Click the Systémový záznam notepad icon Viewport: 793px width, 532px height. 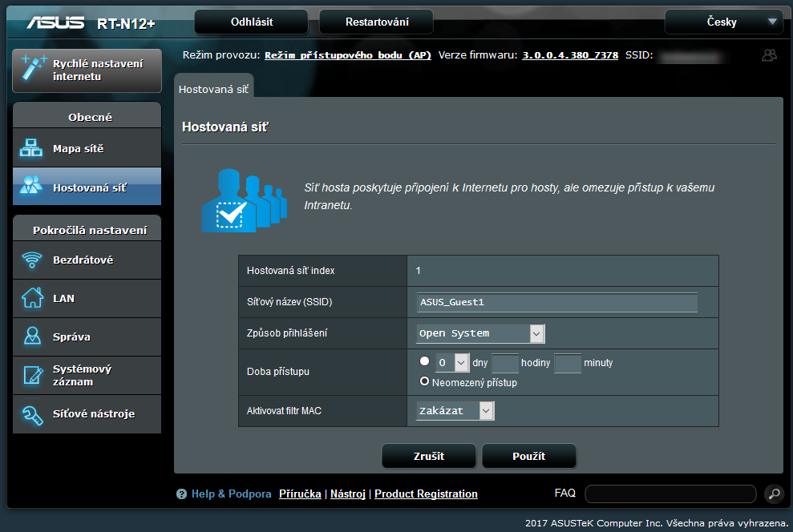[x=33, y=375]
